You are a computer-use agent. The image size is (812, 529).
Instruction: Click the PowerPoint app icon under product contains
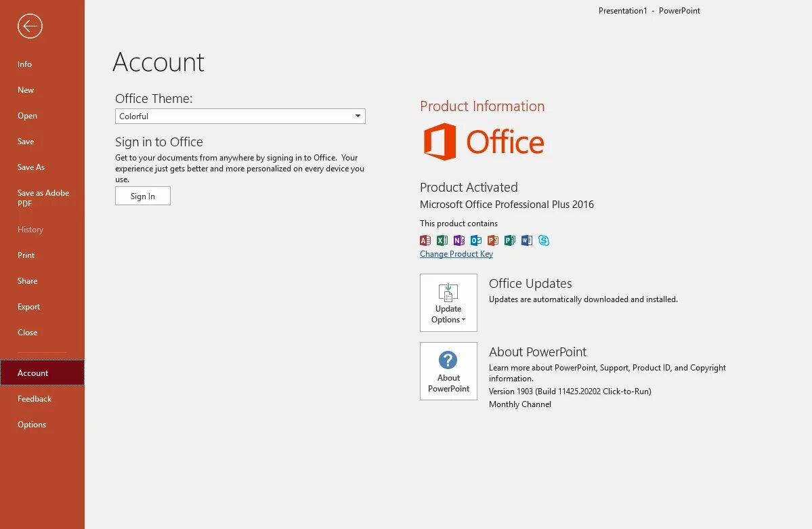click(493, 240)
